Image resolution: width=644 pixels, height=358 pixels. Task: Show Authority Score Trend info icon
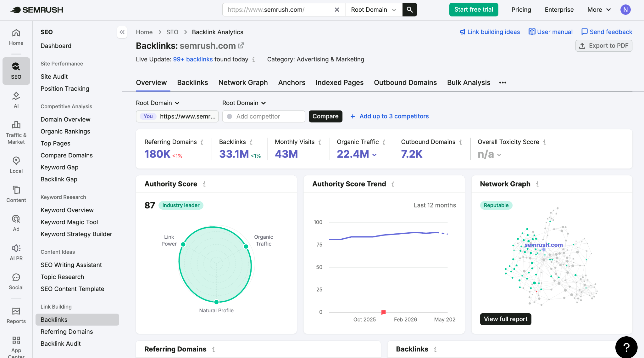click(393, 184)
